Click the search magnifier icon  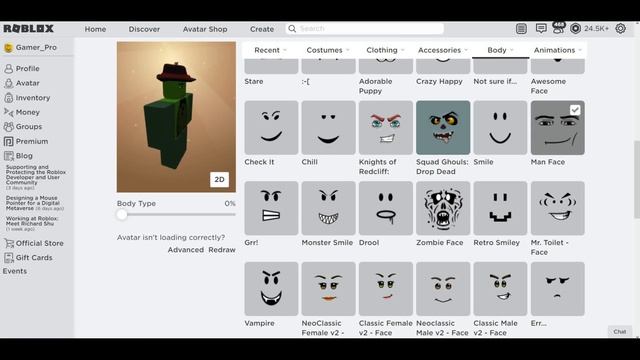point(292,29)
